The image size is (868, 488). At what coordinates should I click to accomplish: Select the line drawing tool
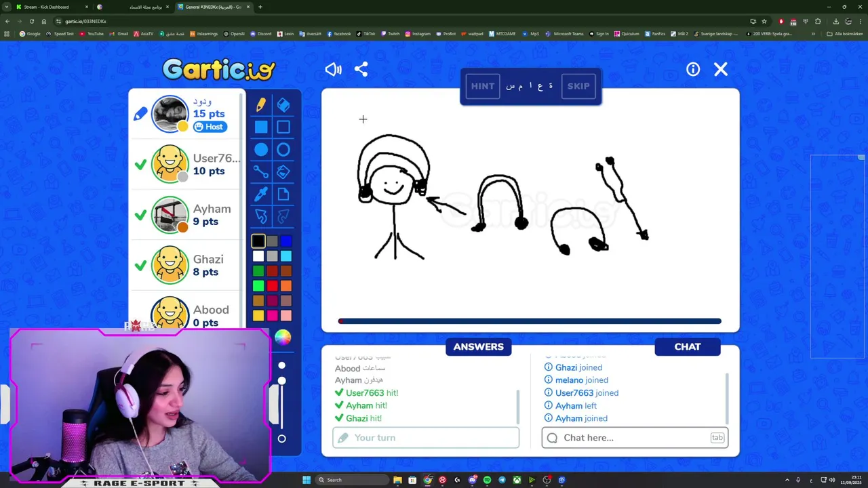point(261,172)
